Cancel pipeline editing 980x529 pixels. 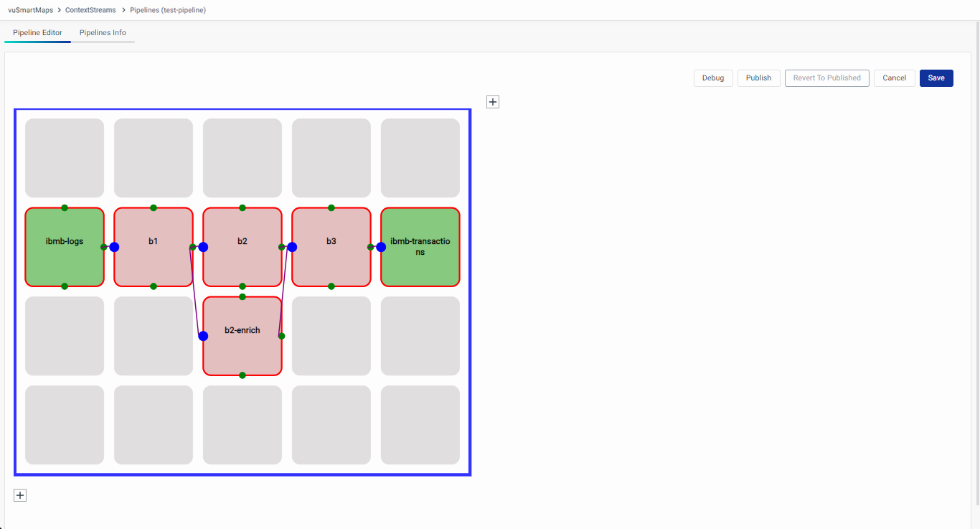[894, 78]
